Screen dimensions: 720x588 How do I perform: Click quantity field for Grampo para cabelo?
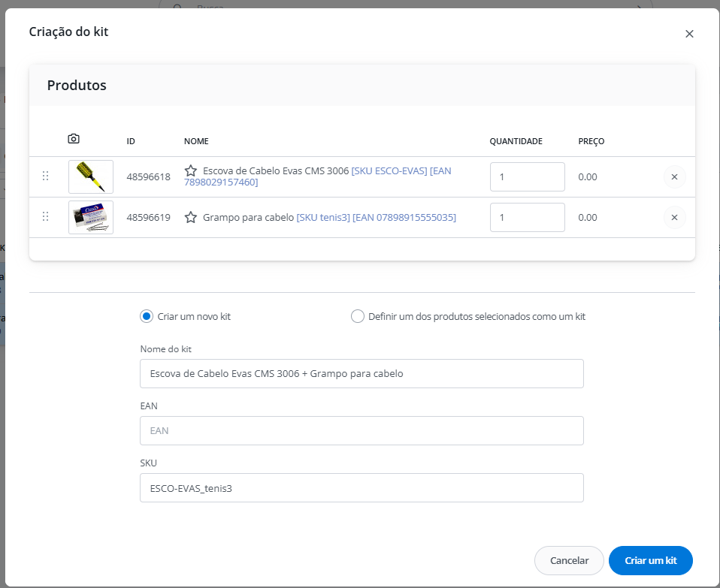pos(527,217)
